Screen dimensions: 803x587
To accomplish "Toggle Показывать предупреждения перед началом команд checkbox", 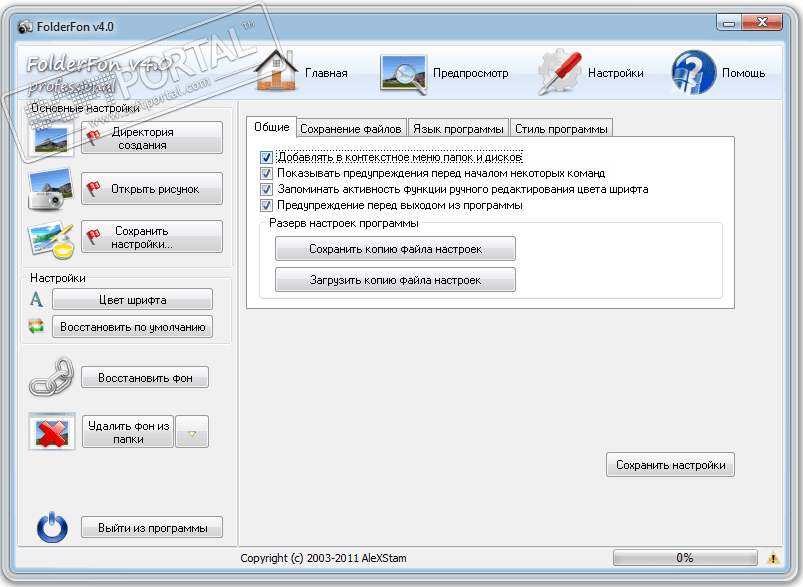I will pos(266,173).
